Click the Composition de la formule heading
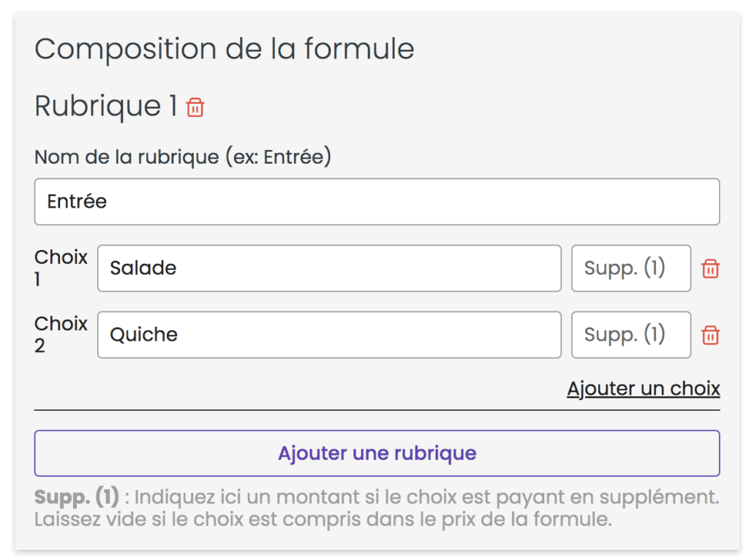 coord(224,49)
